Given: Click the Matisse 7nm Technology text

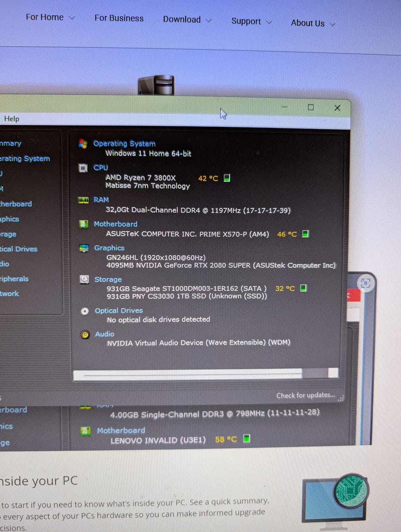Looking at the screenshot, I should click(x=147, y=186).
